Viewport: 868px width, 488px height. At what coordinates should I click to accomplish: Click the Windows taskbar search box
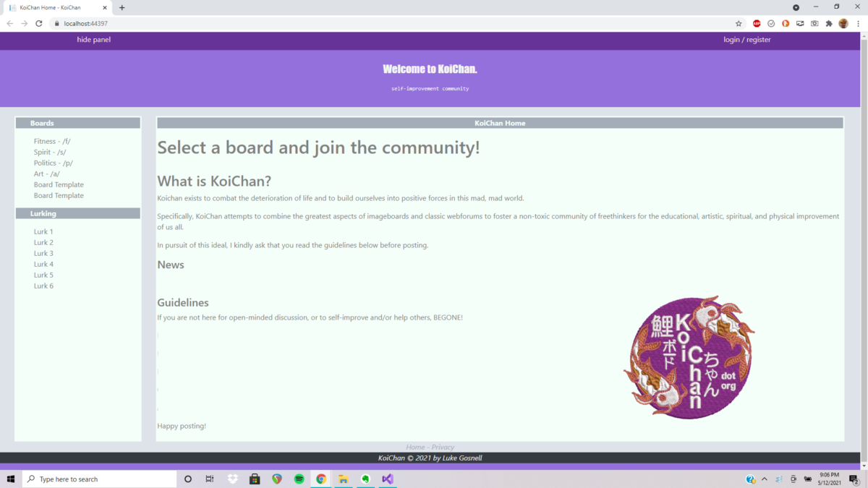click(x=100, y=479)
